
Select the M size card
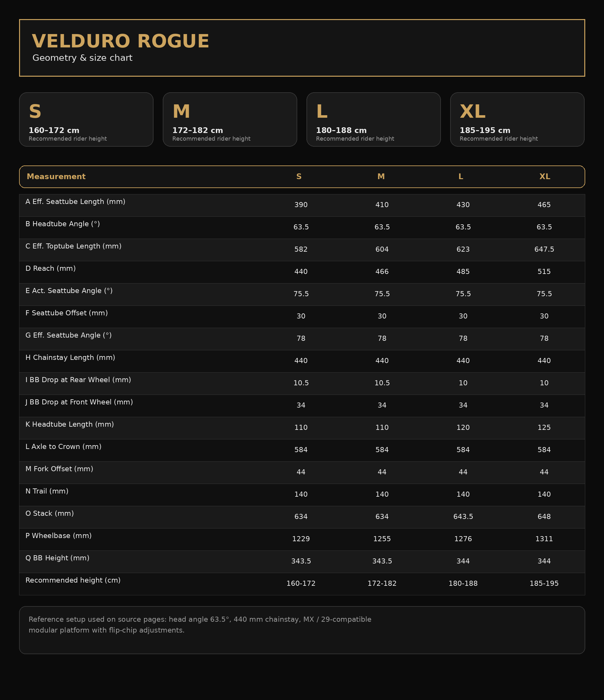click(x=230, y=120)
